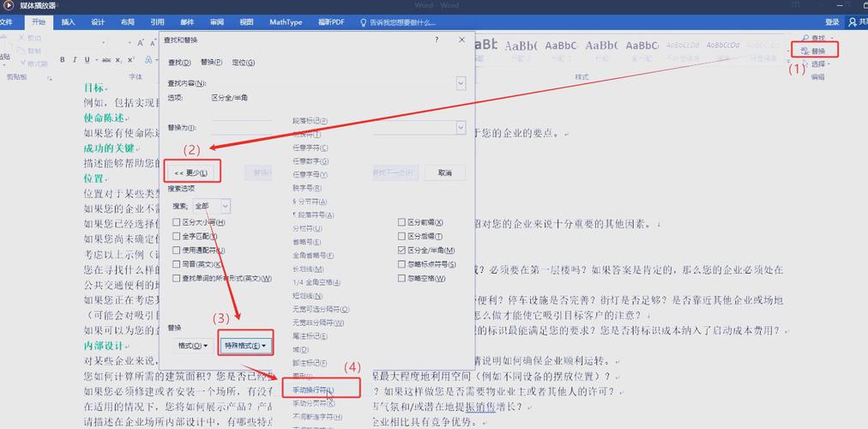
Task: Open the 查找内容 history dropdown arrow
Action: pos(461,83)
